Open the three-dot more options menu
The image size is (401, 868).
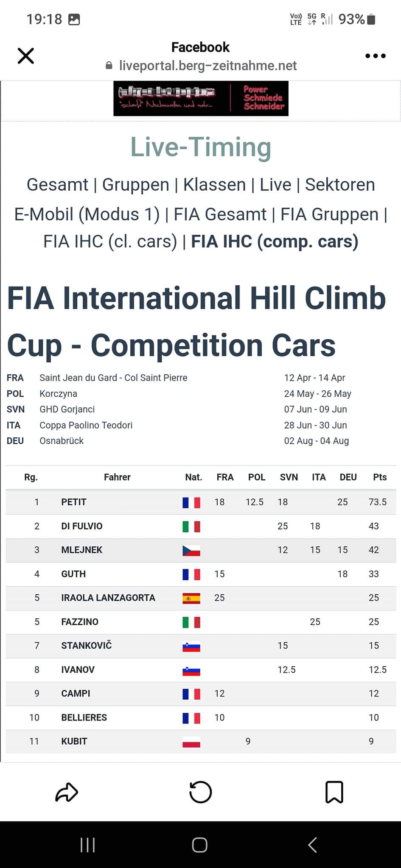375,56
